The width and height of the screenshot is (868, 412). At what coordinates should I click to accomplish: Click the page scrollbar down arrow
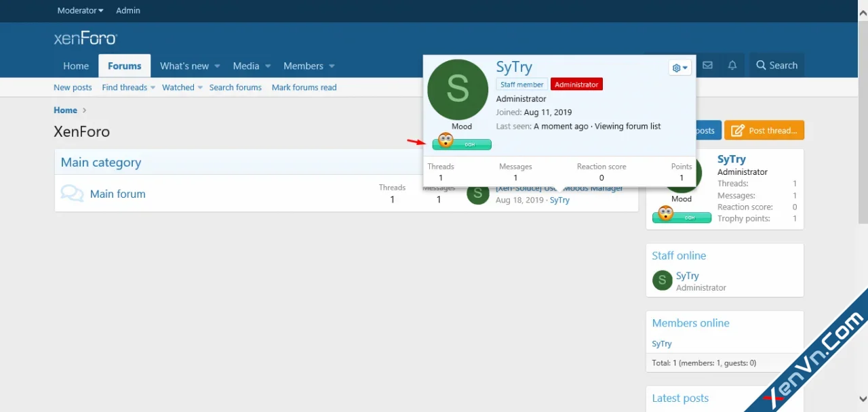[x=863, y=399]
